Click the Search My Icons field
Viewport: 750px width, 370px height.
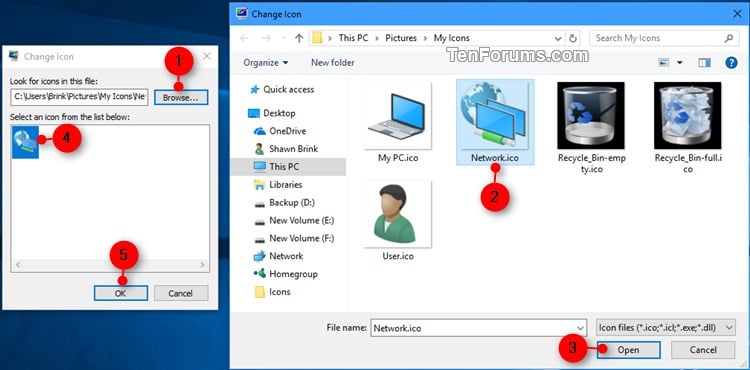click(x=658, y=38)
